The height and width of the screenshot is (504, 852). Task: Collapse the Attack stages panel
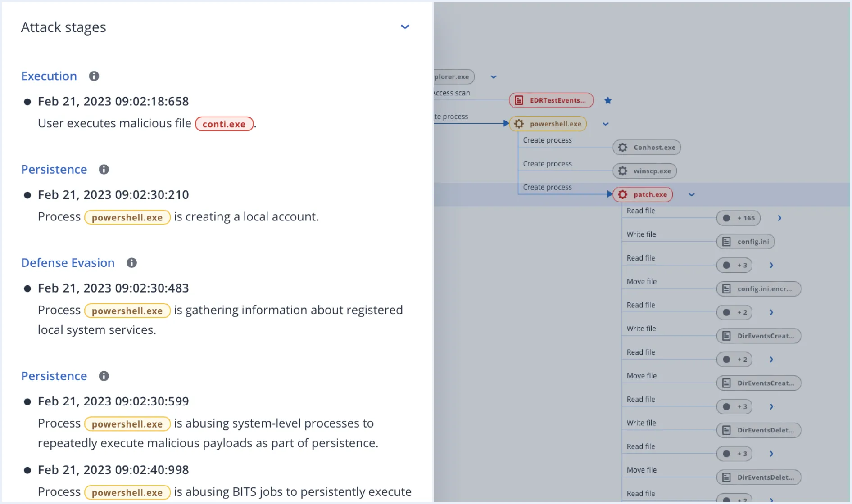tap(405, 27)
